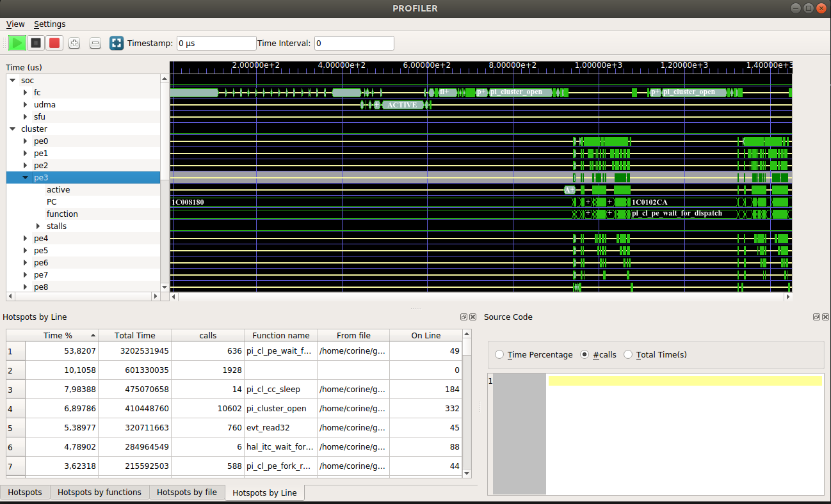The width and height of the screenshot is (831, 504).
Task: Click the Pause toolbar button
Action: point(36,43)
